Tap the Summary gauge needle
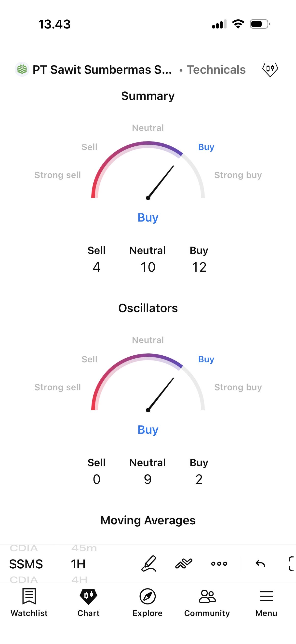The width and height of the screenshot is (296, 644). pyautogui.click(x=161, y=182)
